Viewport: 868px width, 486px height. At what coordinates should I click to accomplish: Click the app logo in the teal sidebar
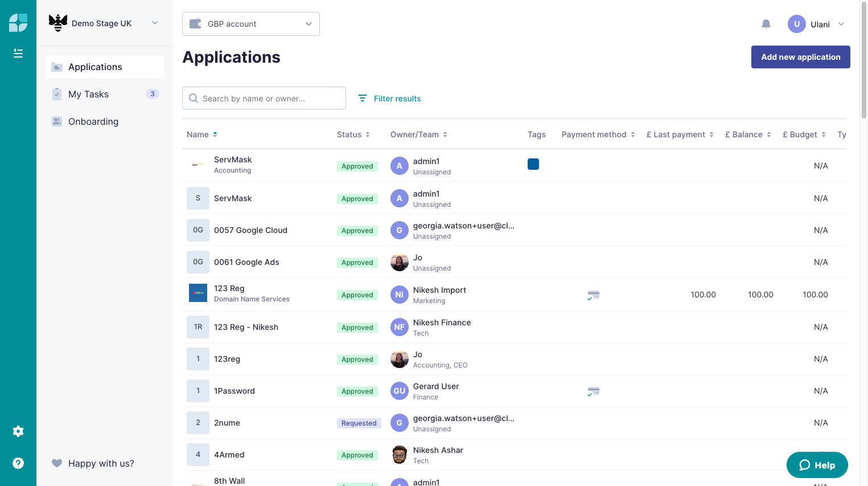[18, 23]
